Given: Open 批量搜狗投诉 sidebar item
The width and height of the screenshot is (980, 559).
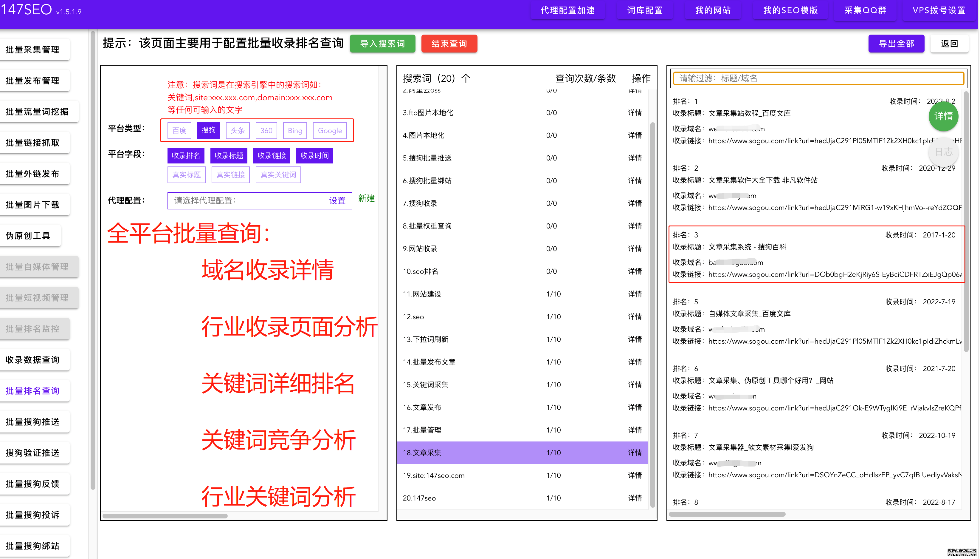Looking at the screenshot, I should tap(35, 515).
